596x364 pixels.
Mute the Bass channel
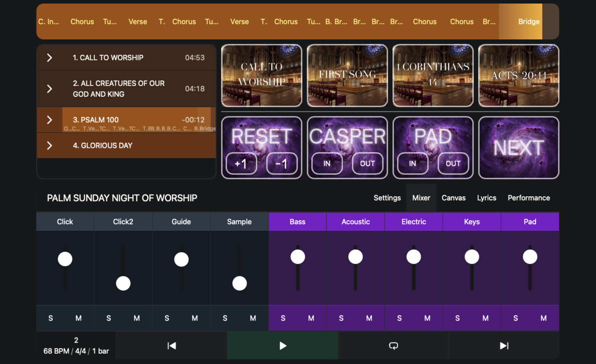coord(311,318)
